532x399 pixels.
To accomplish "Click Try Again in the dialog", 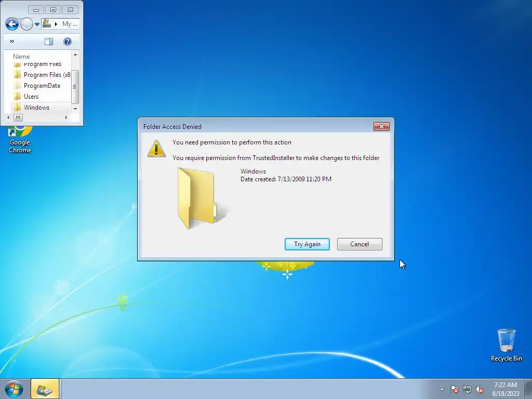I will [307, 244].
